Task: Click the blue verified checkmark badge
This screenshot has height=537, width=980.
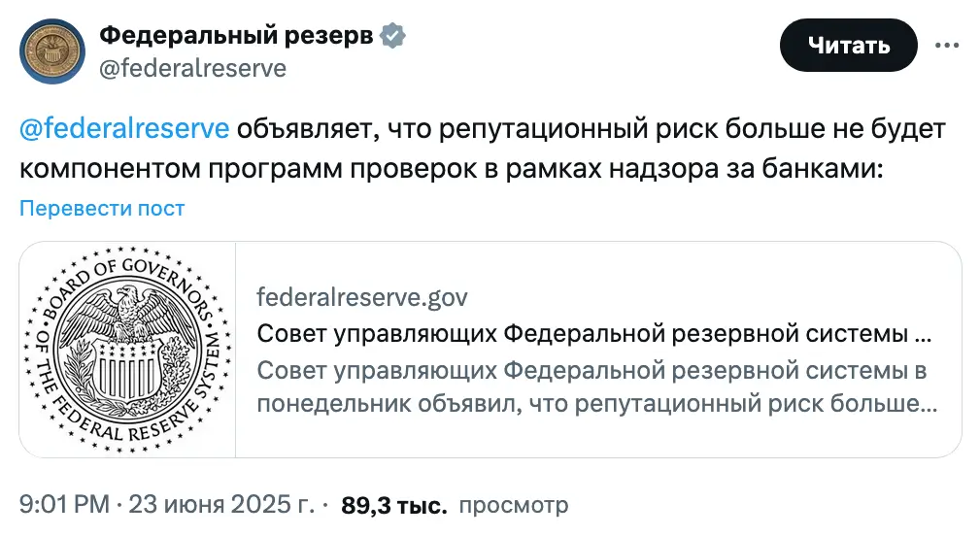Action: point(393,36)
